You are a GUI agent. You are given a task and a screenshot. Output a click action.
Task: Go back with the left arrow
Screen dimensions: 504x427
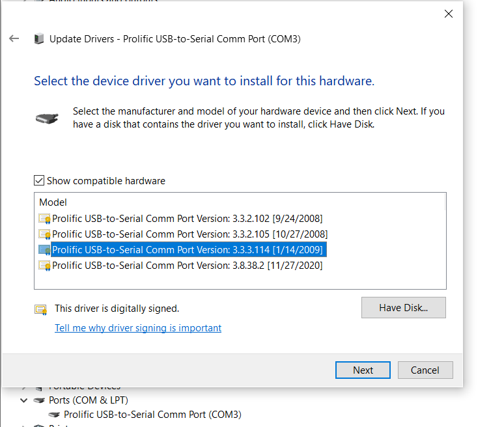(x=14, y=38)
